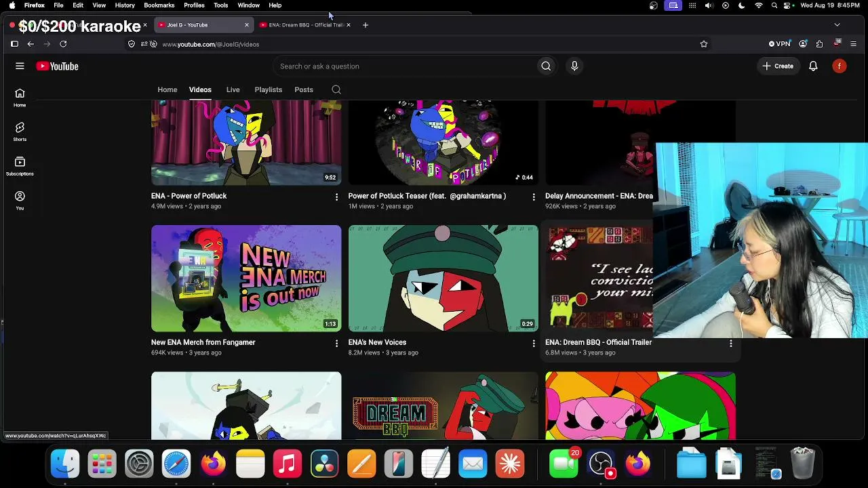868x488 pixels.
Task: Play the New ENA Merch video thumbnail
Action: coord(246,279)
